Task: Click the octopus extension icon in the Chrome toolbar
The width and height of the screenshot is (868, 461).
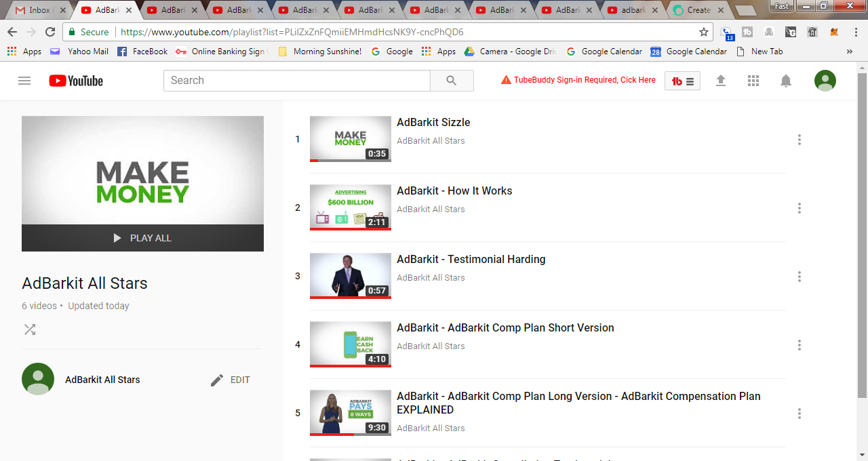Action: (770, 32)
